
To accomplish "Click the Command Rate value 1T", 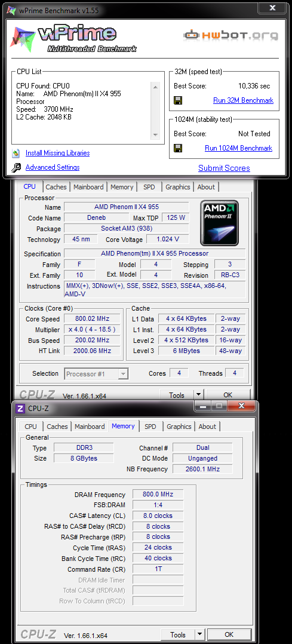I will point(158,569).
